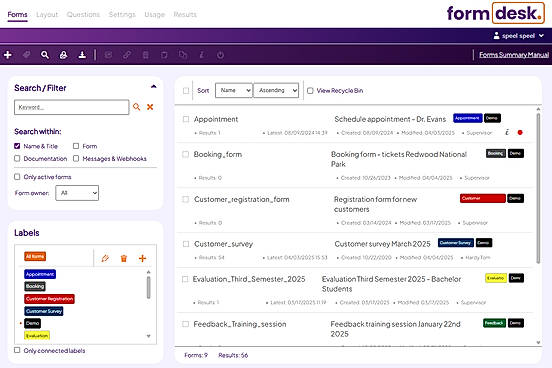The height and width of the screenshot is (368, 552).
Task: Click the dimmed trash toolbar icon
Action: 145,55
